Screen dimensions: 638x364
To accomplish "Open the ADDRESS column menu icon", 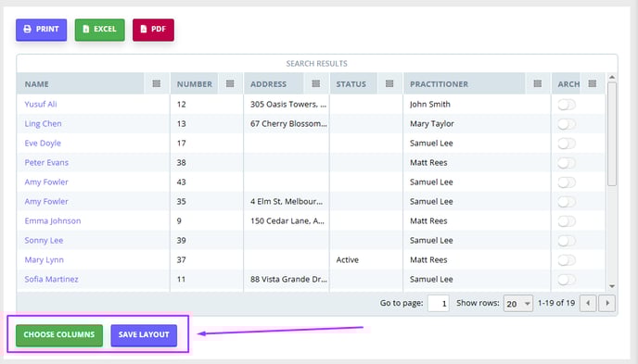I will click(x=315, y=83).
